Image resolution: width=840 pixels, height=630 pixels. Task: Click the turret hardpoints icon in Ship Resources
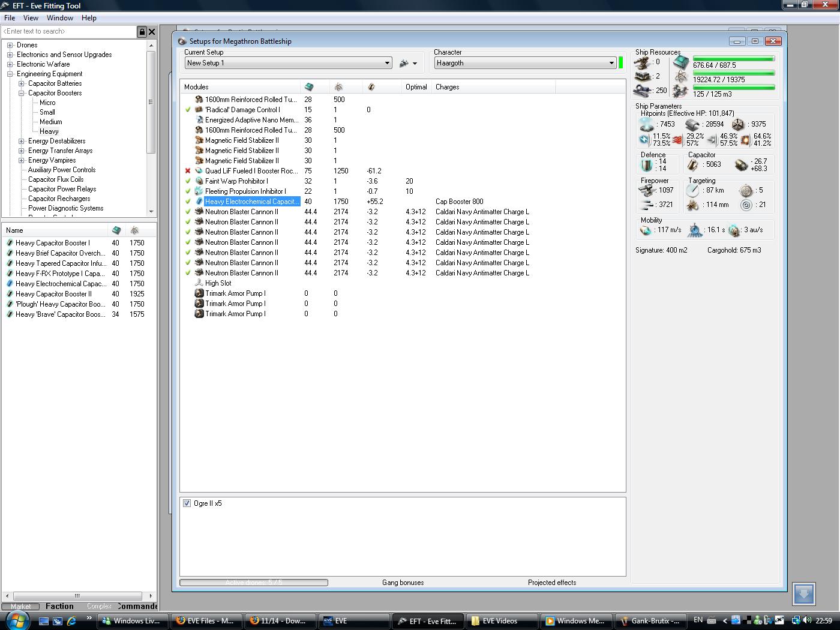pyautogui.click(x=643, y=62)
